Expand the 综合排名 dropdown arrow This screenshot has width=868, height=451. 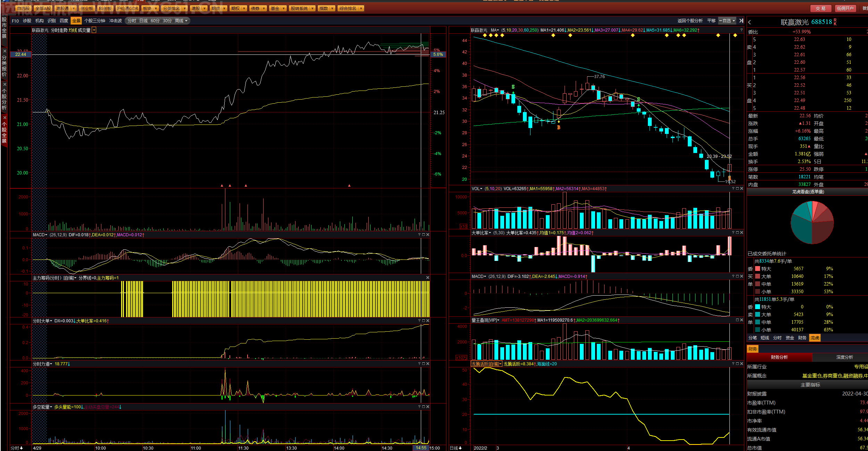click(361, 8)
